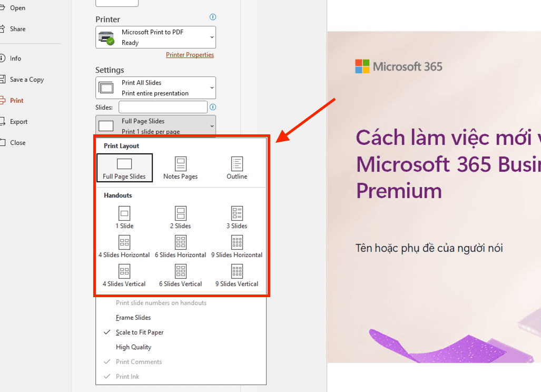Toggle Print slide numbers on handouts

(181, 302)
